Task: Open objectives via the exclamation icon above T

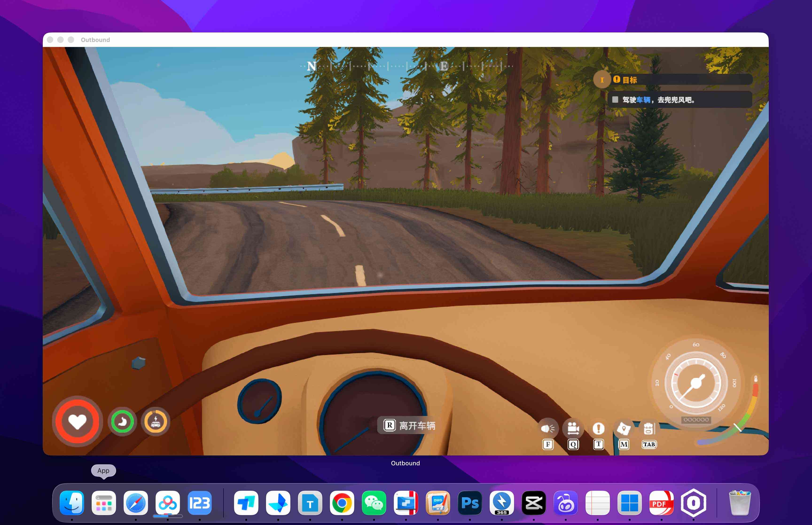Action: (598, 428)
